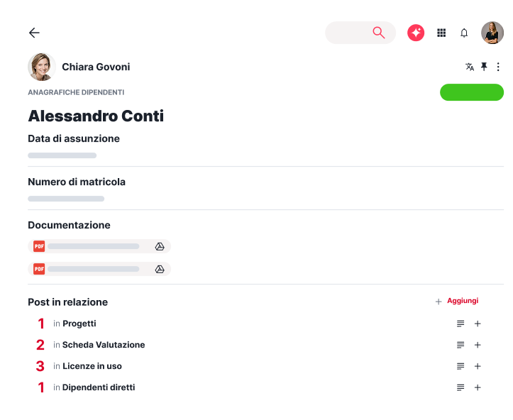Image resolution: width=513 pixels, height=420 pixels.
Task: Open the search field
Action: (360, 33)
